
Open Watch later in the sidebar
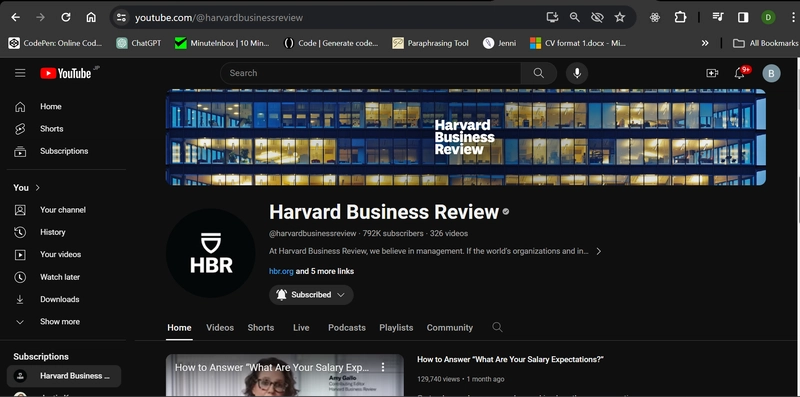[64, 277]
